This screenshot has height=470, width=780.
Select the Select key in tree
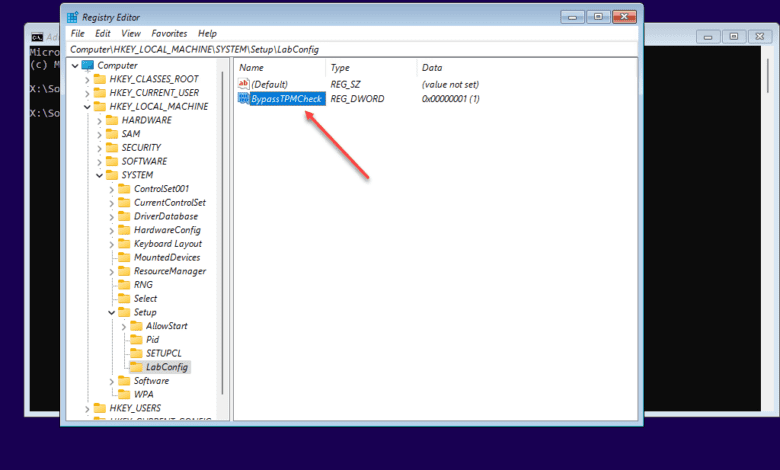pos(145,298)
